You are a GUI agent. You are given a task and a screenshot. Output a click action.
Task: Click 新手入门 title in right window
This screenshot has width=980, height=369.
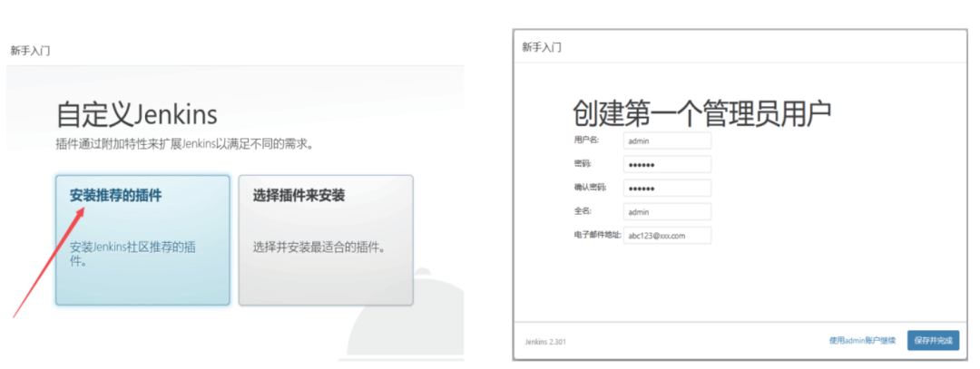(542, 47)
